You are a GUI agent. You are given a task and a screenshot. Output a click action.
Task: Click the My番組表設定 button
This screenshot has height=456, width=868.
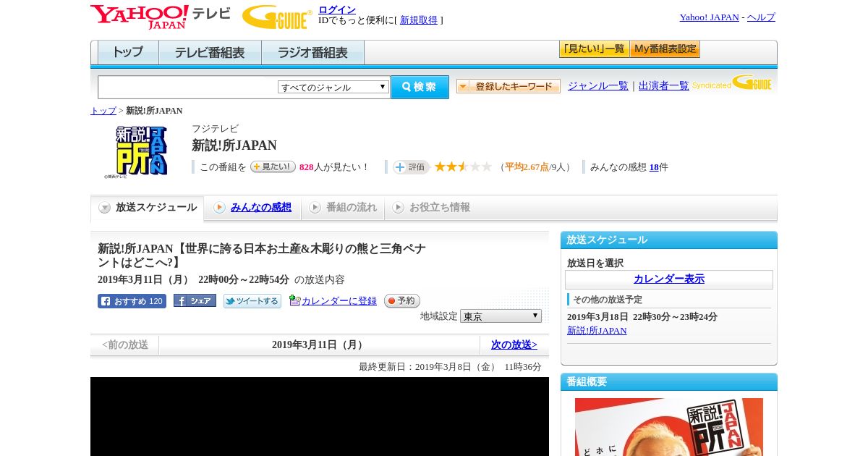(665, 49)
